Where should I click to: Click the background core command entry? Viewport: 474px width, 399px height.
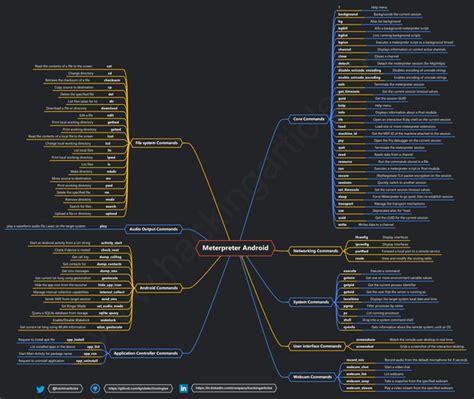click(348, 14)
